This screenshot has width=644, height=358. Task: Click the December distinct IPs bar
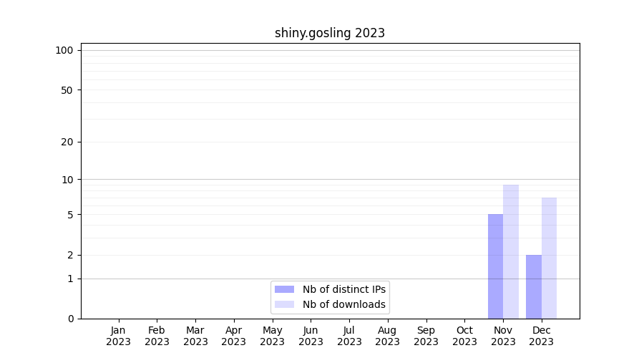534,286
